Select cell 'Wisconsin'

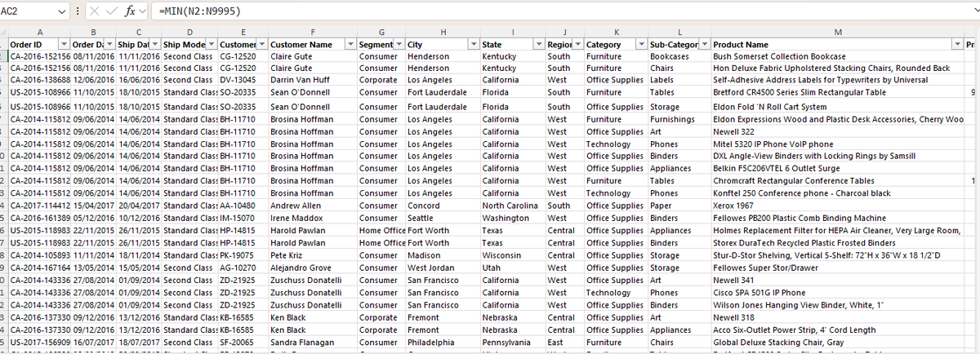[513, 255]
